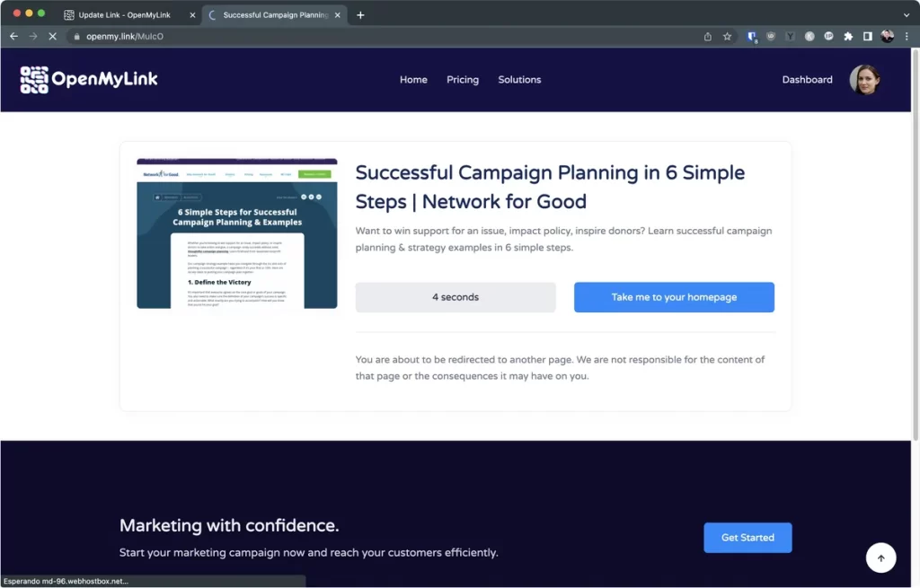Click the K extension icon
The width and height of the screenshot is (920, 588).
click(x=809, y=36)
